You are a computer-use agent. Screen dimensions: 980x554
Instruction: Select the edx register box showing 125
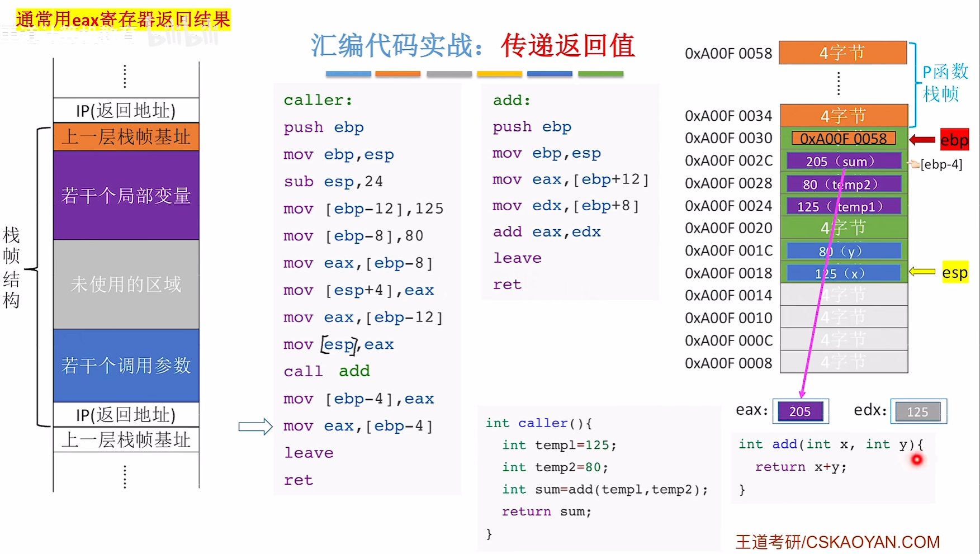(917, 412)
